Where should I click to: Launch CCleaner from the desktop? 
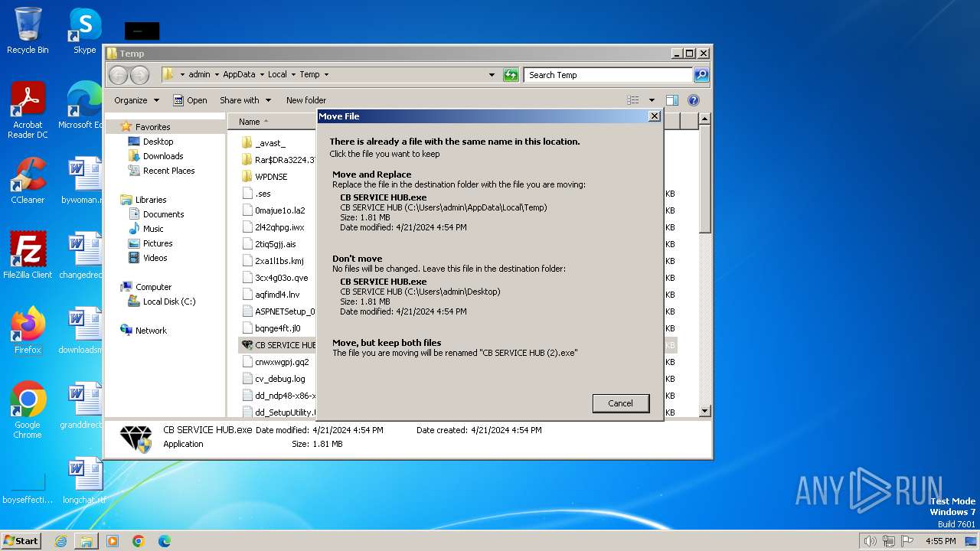pyautogui.click(x=28, y=181)
